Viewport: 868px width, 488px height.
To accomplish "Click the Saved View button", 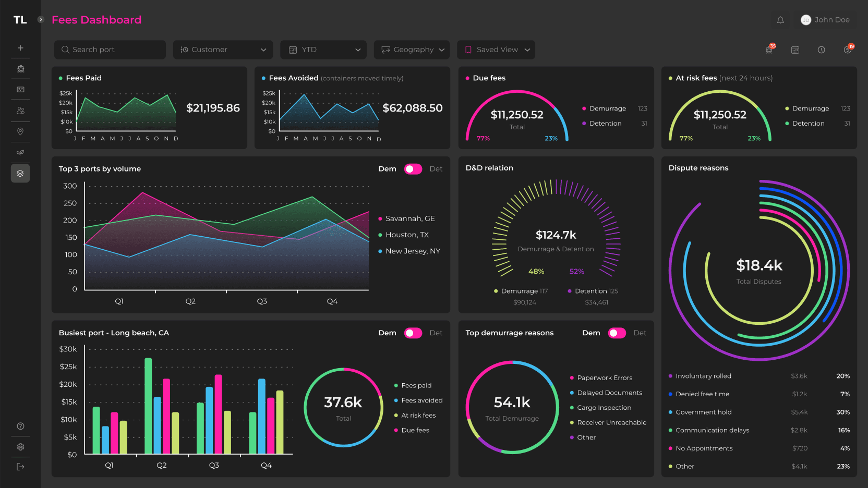I will (x=496, y=50).
